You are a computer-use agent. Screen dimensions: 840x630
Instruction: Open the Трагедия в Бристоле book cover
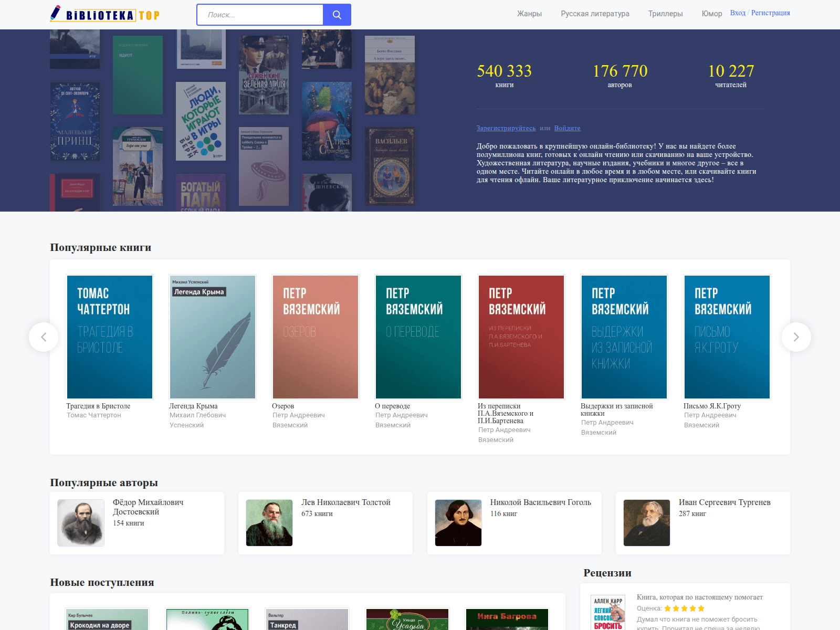click(110, 337)
